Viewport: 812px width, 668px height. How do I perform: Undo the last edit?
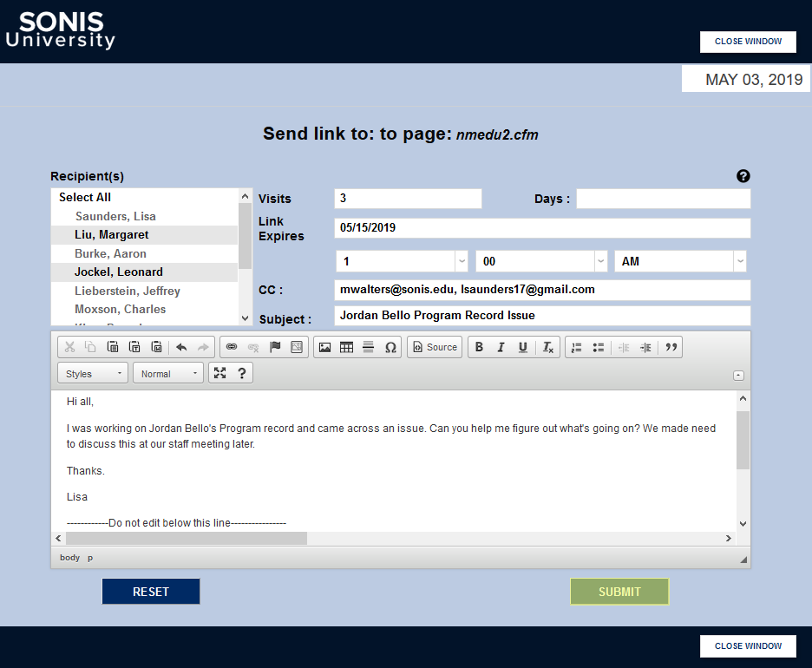(181, 347)
